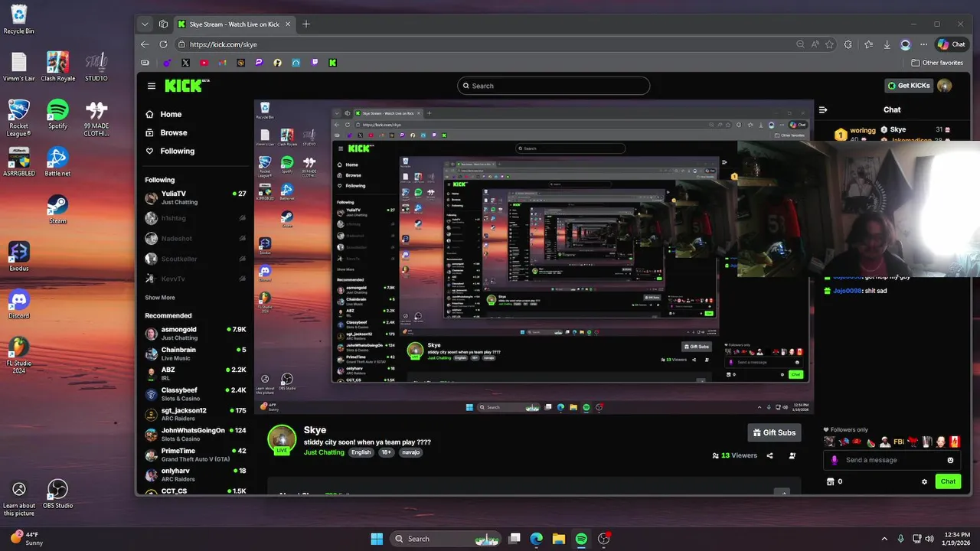Open browser extensions puzzle icon
980x551 pixels.
coord(848,44)
